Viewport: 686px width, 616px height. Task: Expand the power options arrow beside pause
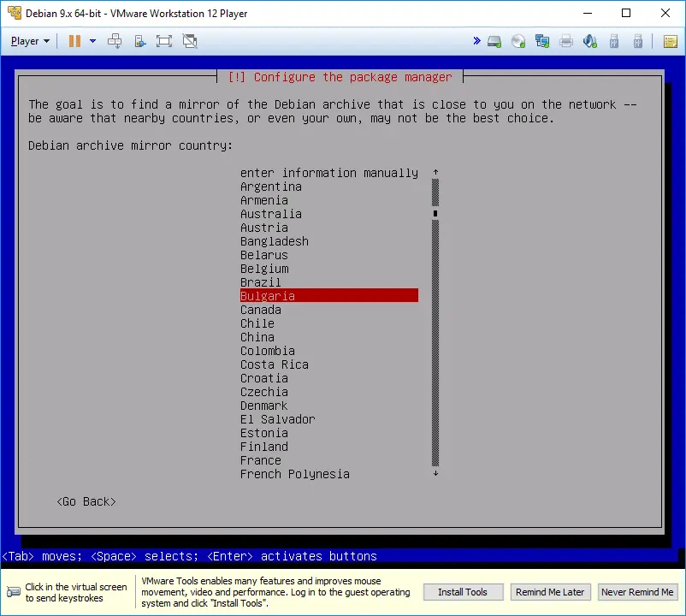coord(92,41)
